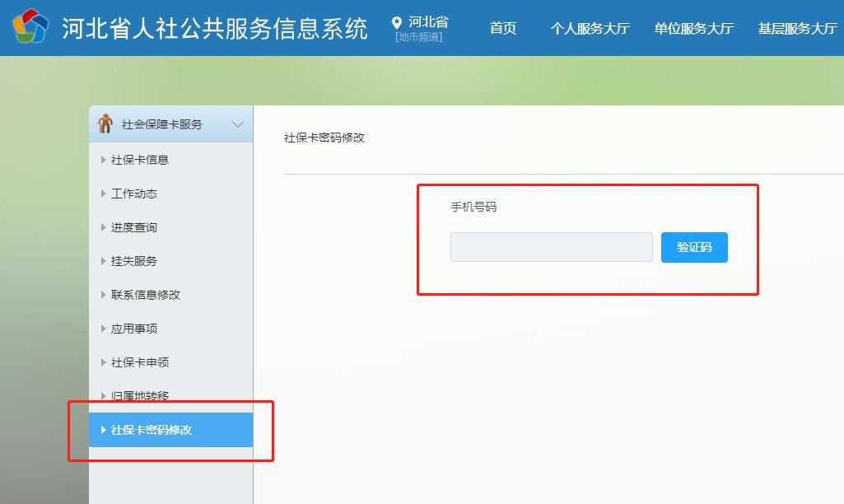Open 基层服务大厅 in top navigation
The width and height of the screenshot is (844, 504).
tap(798, 28)
